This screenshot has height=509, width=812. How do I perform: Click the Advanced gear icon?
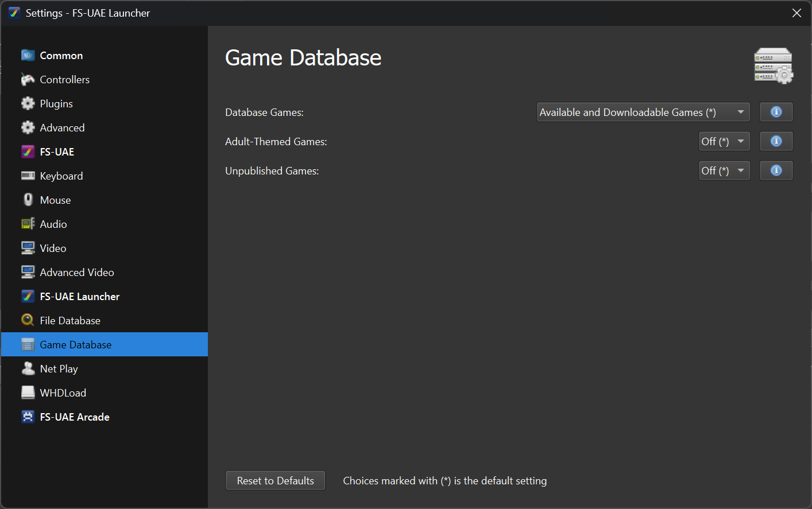click(28, 127)
